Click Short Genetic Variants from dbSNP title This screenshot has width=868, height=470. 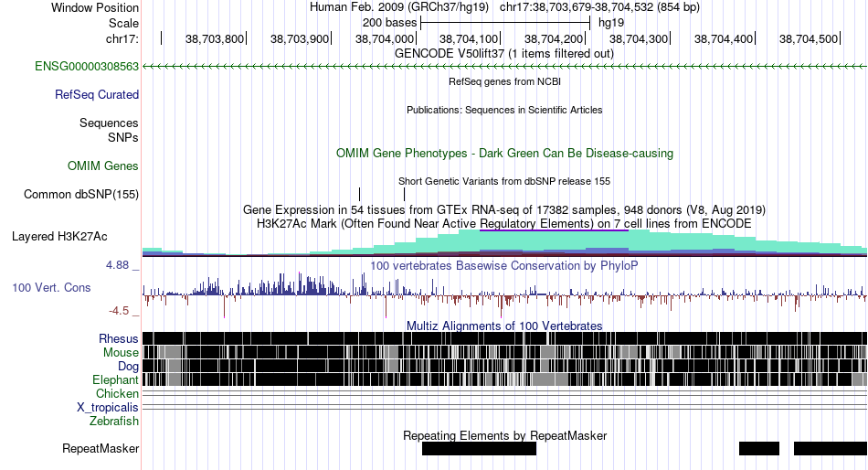pos(504,181)
